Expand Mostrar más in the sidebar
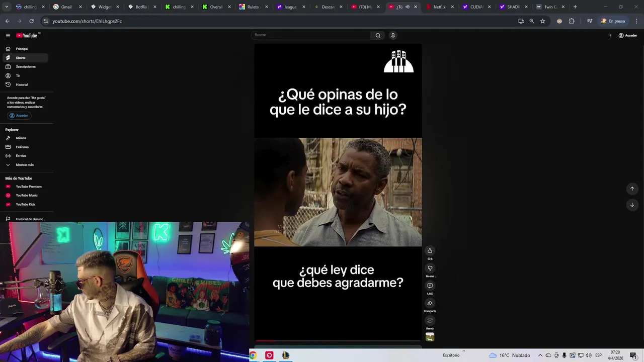The width and height of the screenshot is (644, 362). tap(26, 165)
